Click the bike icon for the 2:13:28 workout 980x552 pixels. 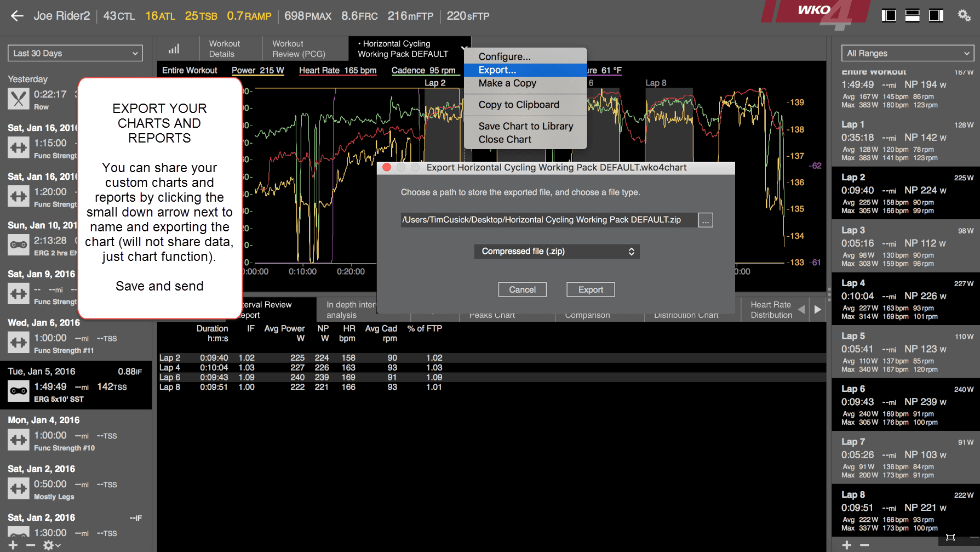[19, 245]
